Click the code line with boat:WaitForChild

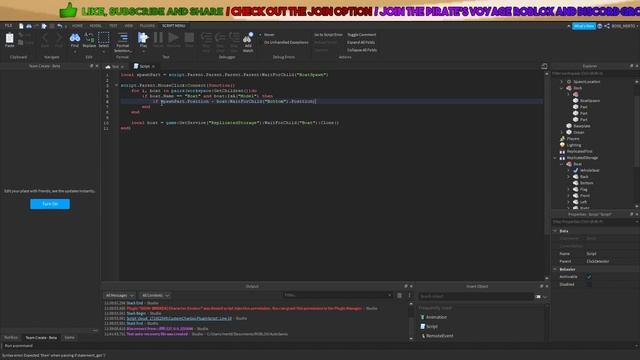pos(234,101)
